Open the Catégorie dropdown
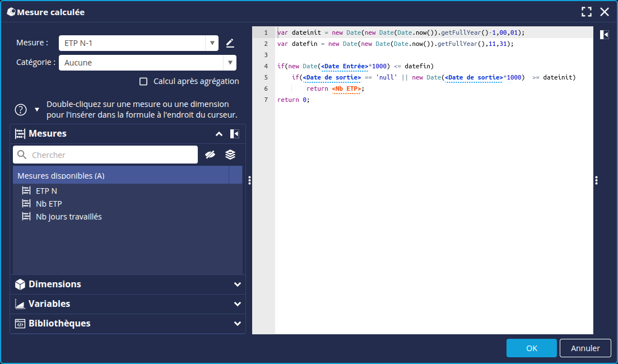The image size is (618, 364). point(230,63)
